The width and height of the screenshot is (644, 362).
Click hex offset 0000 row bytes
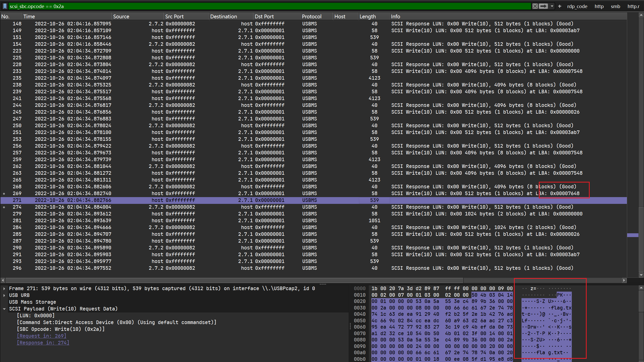point(442,288)
